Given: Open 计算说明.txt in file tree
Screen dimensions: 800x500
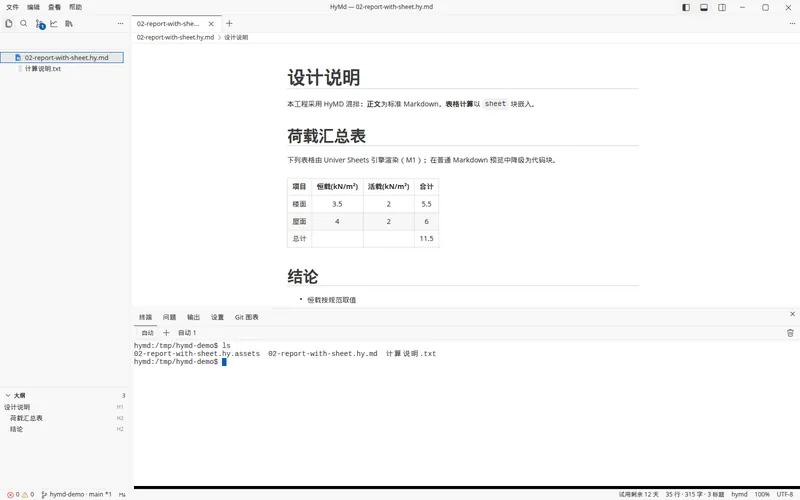Looking at the screenshot, I should click(43, 68).
